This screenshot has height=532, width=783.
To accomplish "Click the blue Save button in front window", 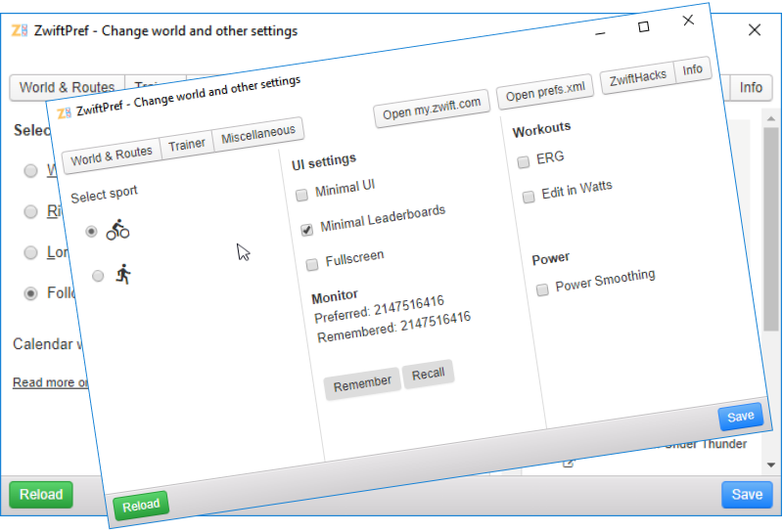I will (741, 417).
